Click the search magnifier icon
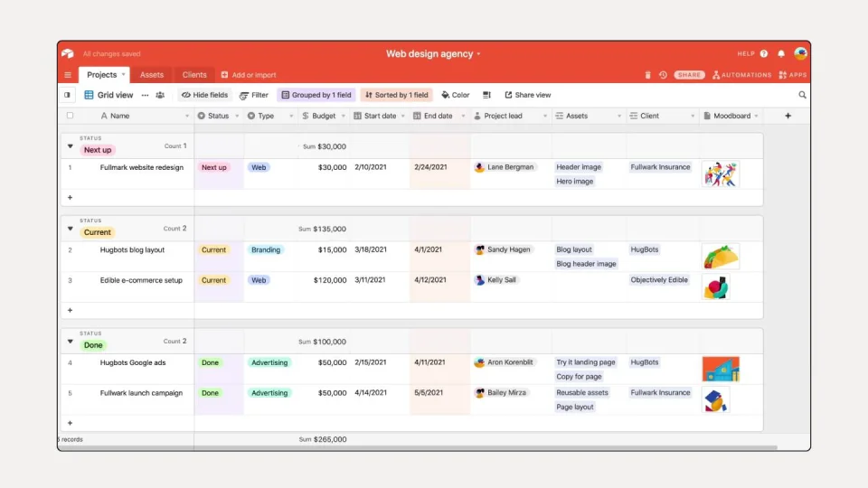This screenshot has height=488, width=868. [x=802, y=95]
